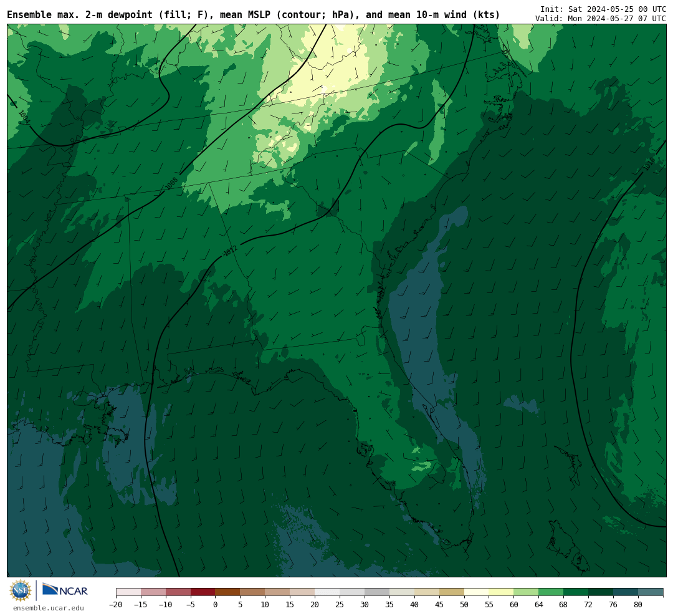
Task: Click the 20 colorbar tick label
Action: point(315,604)
